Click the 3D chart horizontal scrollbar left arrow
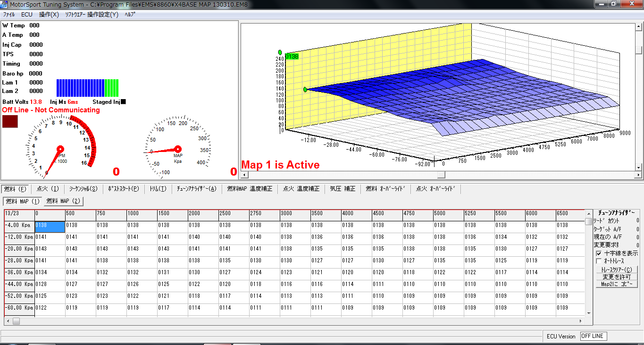 point(244,175)
